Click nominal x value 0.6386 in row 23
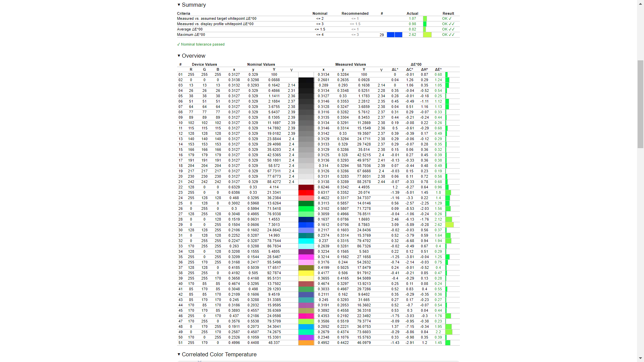The image size is (644, 362). point(234,193)
